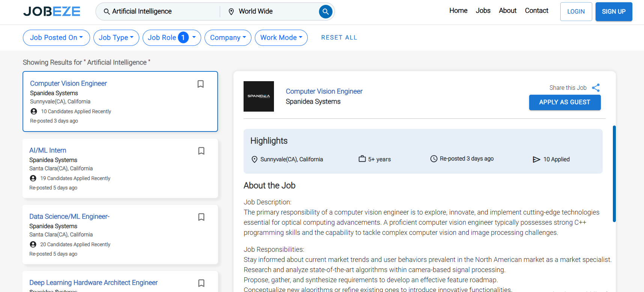Click Spanidea Systems name in detail header
Viewport: 644px width, 292px height.
(313, 101)
